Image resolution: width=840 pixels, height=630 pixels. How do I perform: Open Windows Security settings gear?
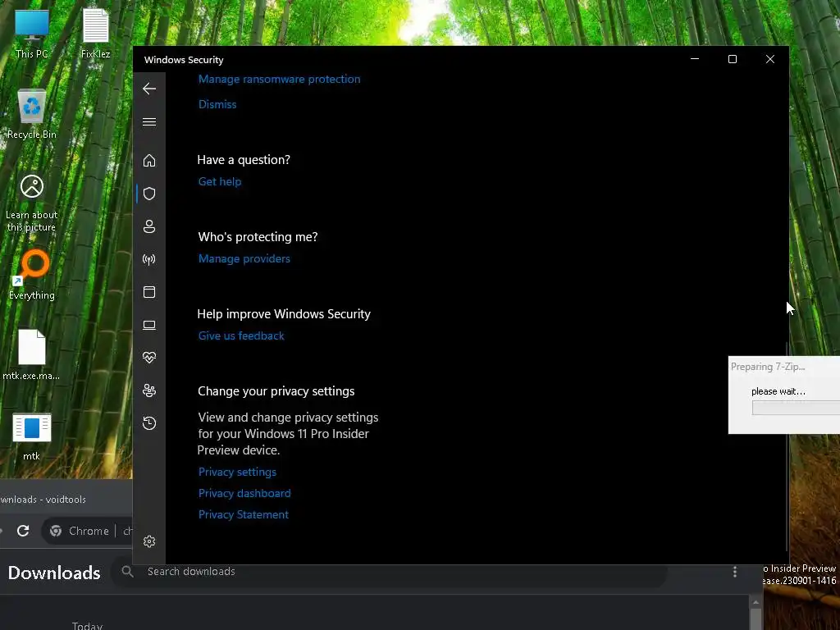(x=149, y=541)
